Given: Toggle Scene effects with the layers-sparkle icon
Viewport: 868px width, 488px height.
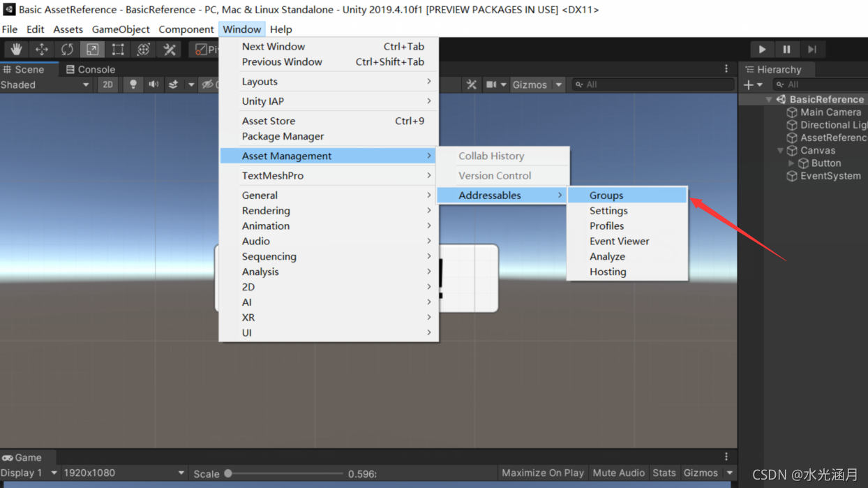Looking at the screenshot, I should click(174, 84).
